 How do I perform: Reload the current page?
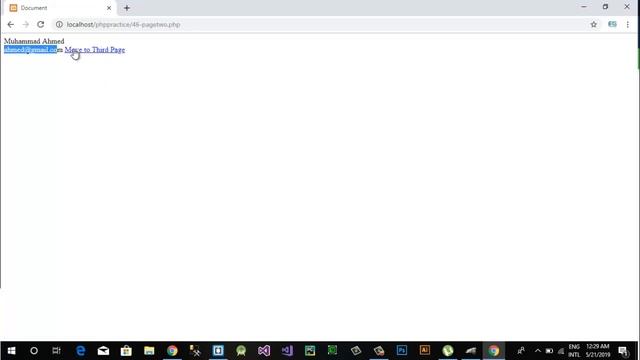click(40, 24)
